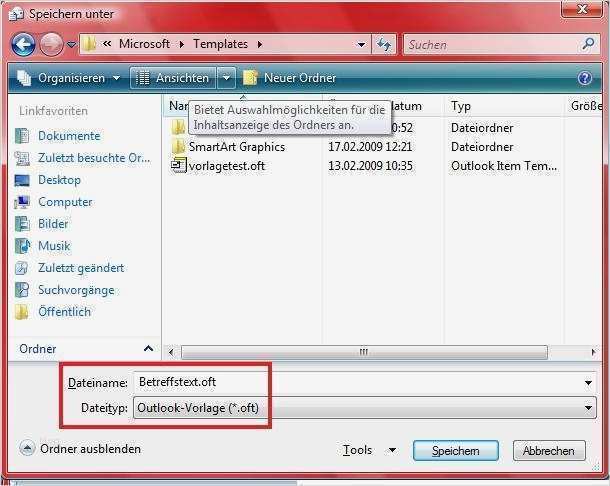Click into the Suchen search box
The image size is (610, 486).
point(492,44)
